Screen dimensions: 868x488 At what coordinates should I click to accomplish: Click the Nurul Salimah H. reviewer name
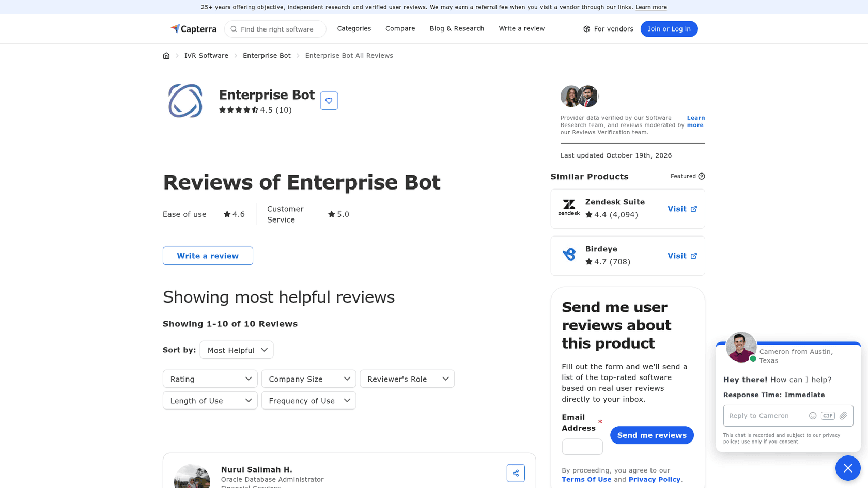click(257, 469)
